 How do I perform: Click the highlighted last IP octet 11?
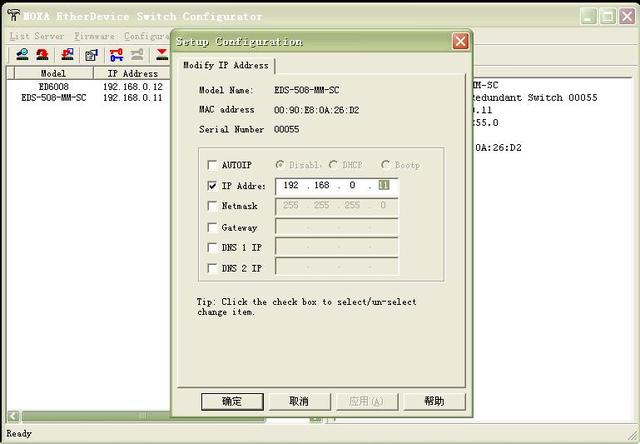pyautogui.click(x=384, y=185)
